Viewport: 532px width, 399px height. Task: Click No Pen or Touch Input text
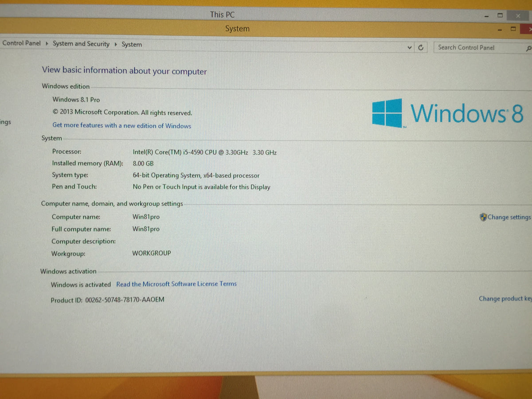pos(201,187)
